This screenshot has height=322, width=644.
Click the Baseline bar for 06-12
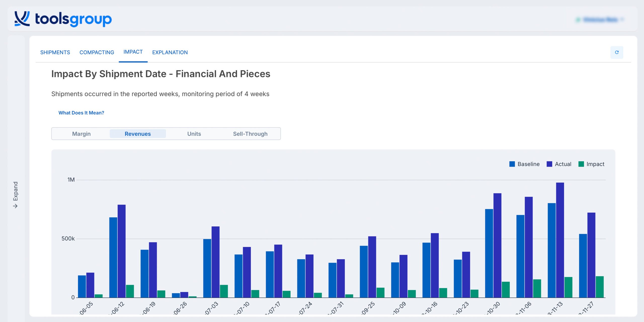(113, 257)
